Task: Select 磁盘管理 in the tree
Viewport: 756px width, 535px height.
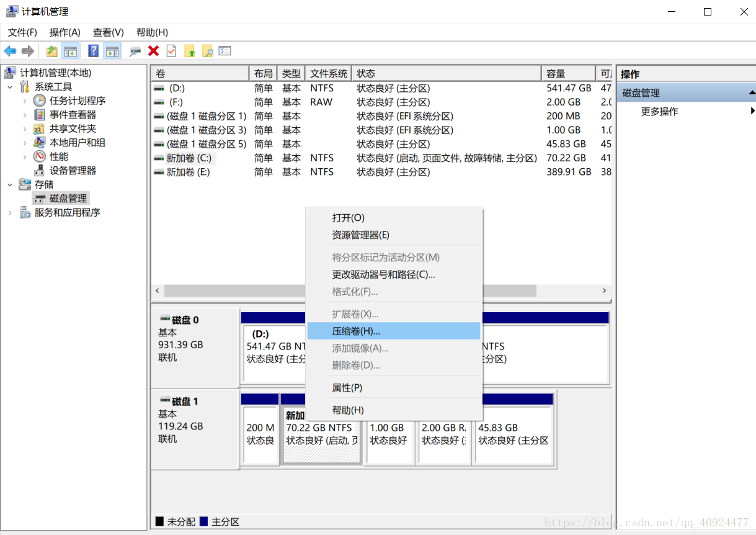Action: click(x=68, y=199)
